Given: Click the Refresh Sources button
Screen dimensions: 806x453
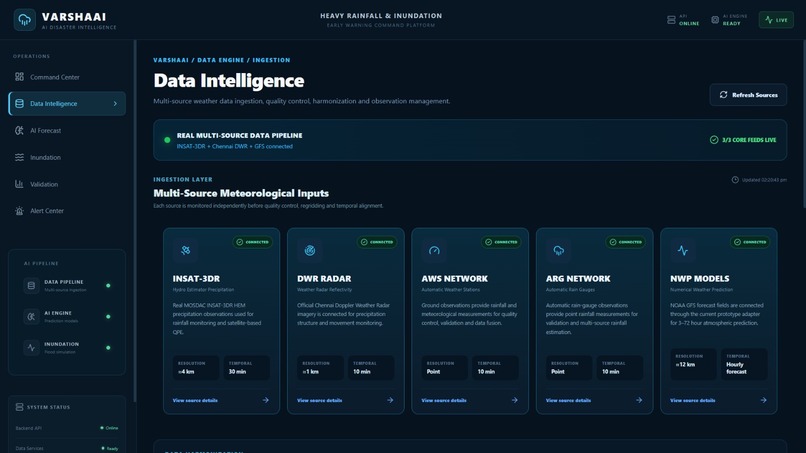Looking at the screenshot, I should point(748,95).
